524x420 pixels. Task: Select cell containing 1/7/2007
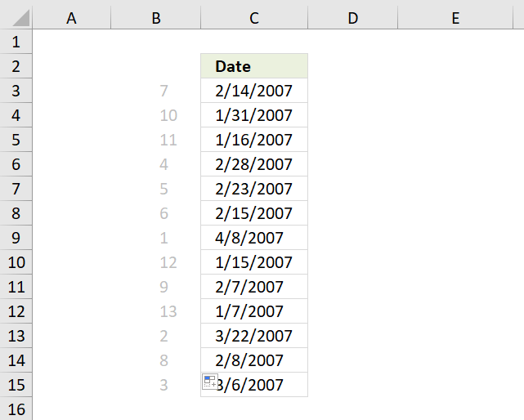pyautogui.click(x=254, y=311)
